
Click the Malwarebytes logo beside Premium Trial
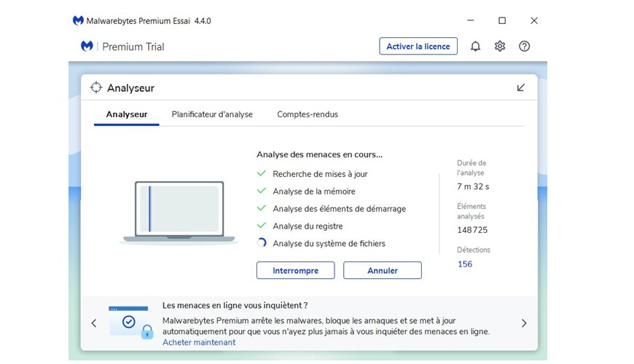(87, 46)
